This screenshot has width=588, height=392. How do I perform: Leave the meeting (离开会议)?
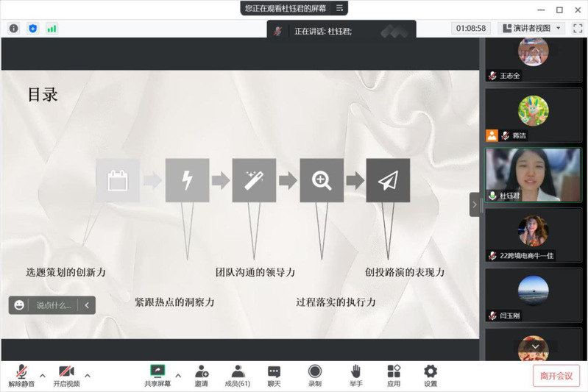556,376
